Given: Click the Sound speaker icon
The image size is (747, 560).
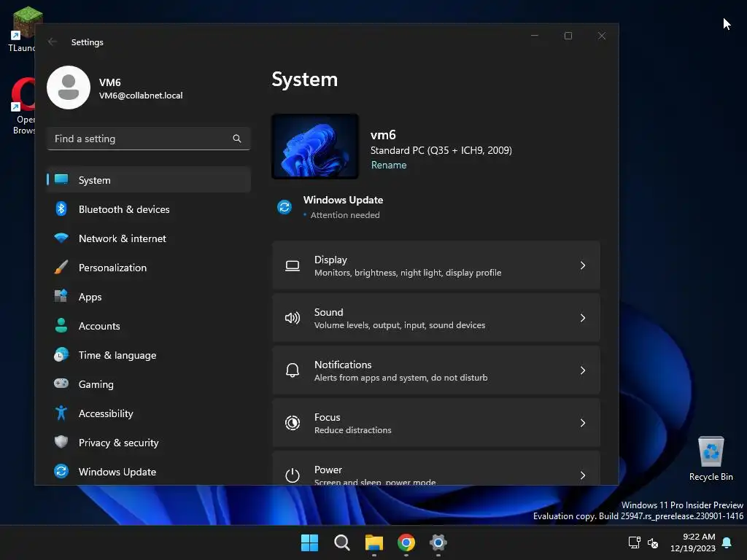Looking at the screenshot, I should (293, 318).
